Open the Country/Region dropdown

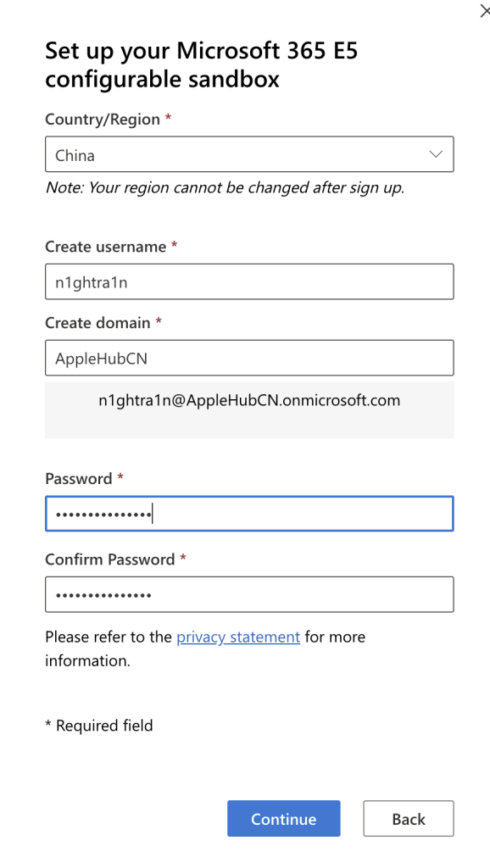(x=249, y=154)
